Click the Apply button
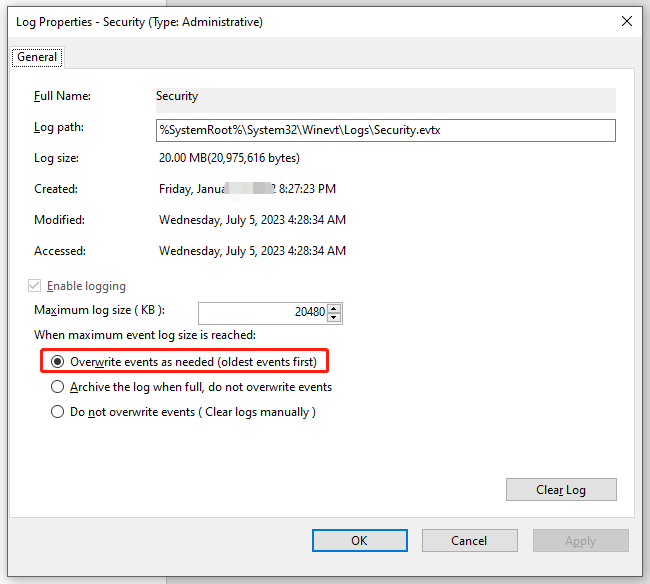 click(580, 540)
